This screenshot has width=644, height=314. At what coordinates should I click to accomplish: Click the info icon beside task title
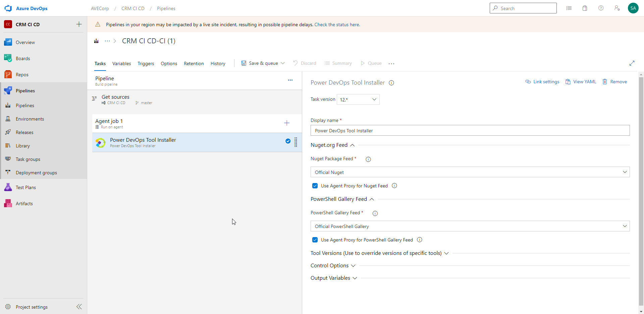[391, 83]
